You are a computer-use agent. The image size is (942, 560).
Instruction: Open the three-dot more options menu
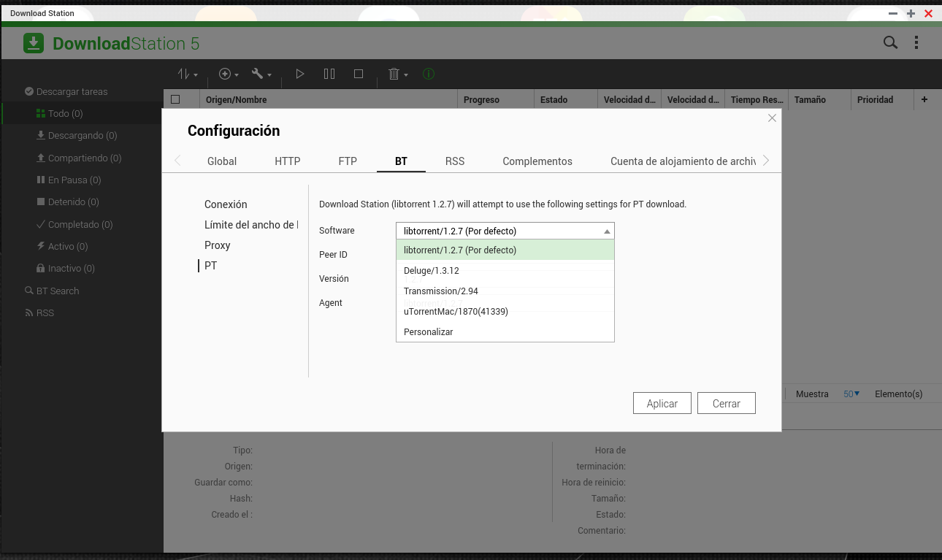pyautogui.click(x=916, y=43)
